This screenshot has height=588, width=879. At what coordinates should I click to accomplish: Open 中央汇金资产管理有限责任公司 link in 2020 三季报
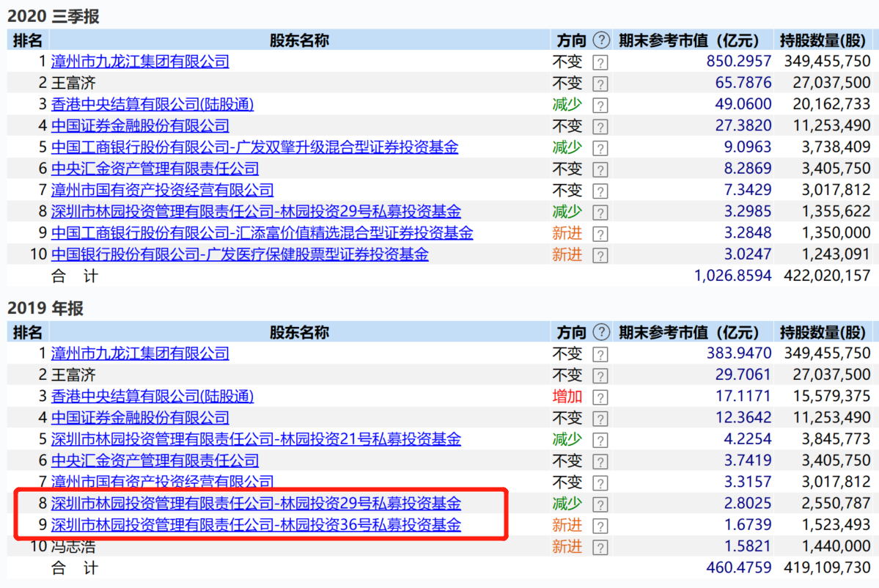[x=155, y=169]
